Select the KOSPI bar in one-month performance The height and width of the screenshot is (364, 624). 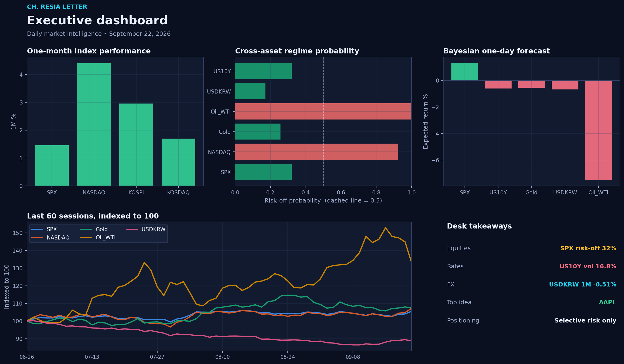click(x=136, y=145)
